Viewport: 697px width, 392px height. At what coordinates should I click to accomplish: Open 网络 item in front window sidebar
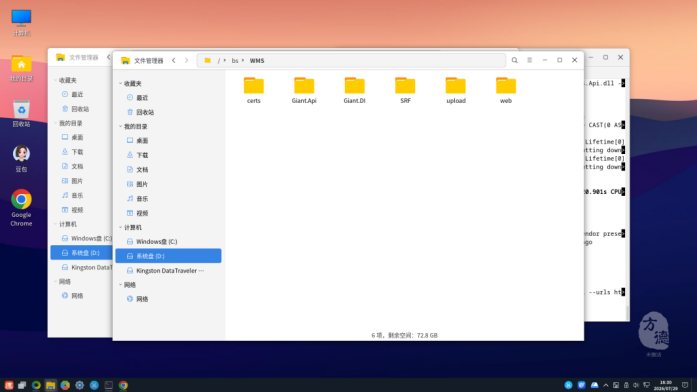[x=168, y=299]
